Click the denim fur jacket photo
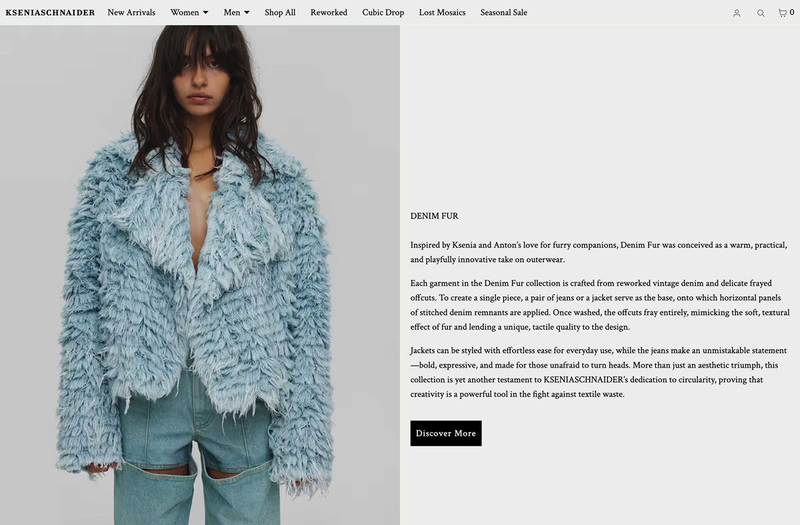Image resolution: width=800 pixels, height=525 pixels. [x=199, y=275]
